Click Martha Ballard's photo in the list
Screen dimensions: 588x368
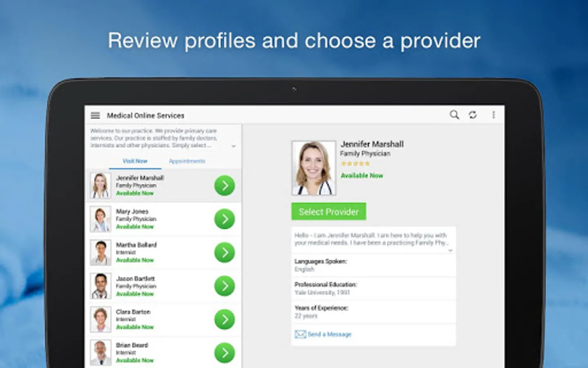pyautogui.click(x=100, y=253)
